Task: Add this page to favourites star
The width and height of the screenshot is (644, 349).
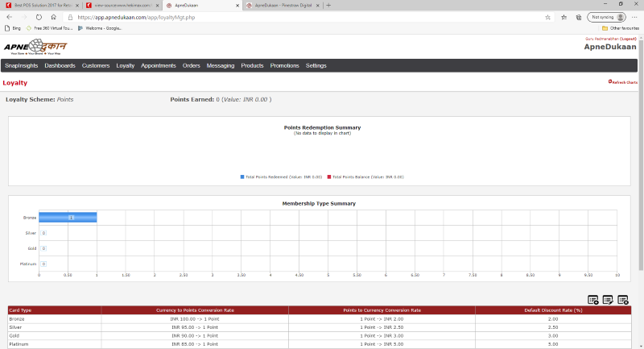Action: [x=547, y=16]
